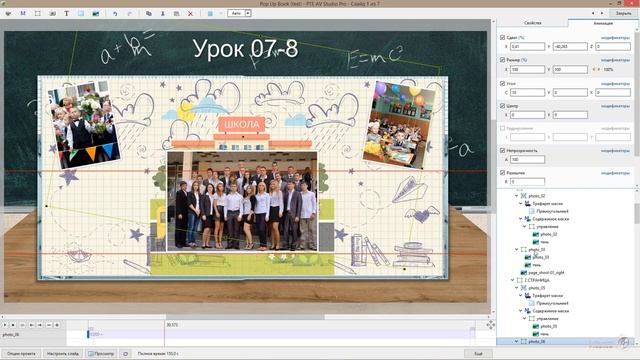Switch to the Свойства tab
Screen dimensions: 640x360
tap(533, 23)
